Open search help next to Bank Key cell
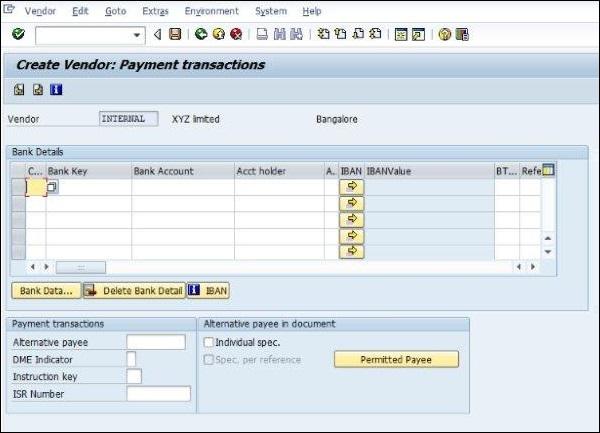 [x=52, y=187]
